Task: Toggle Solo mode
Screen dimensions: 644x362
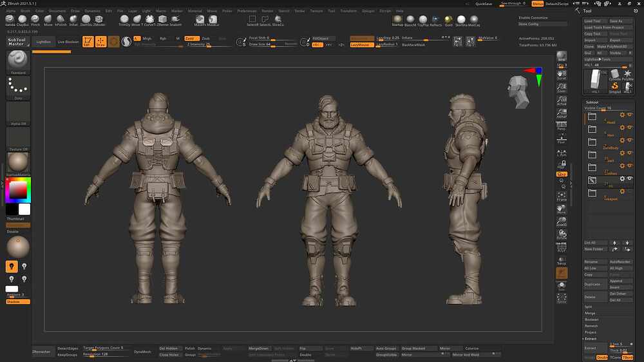Action: click(562, 285)
